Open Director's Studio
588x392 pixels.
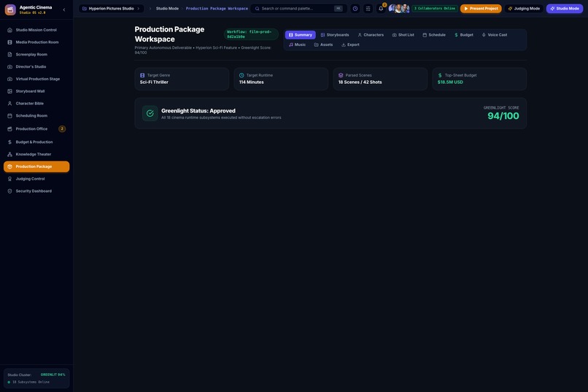(36, 66)
